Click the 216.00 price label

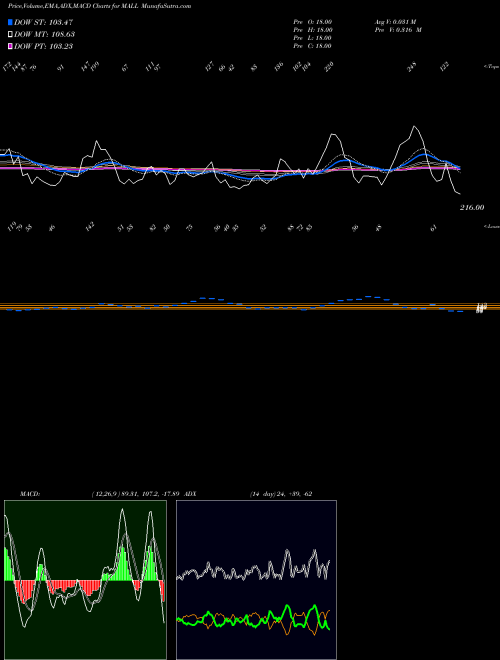point(472,208)
